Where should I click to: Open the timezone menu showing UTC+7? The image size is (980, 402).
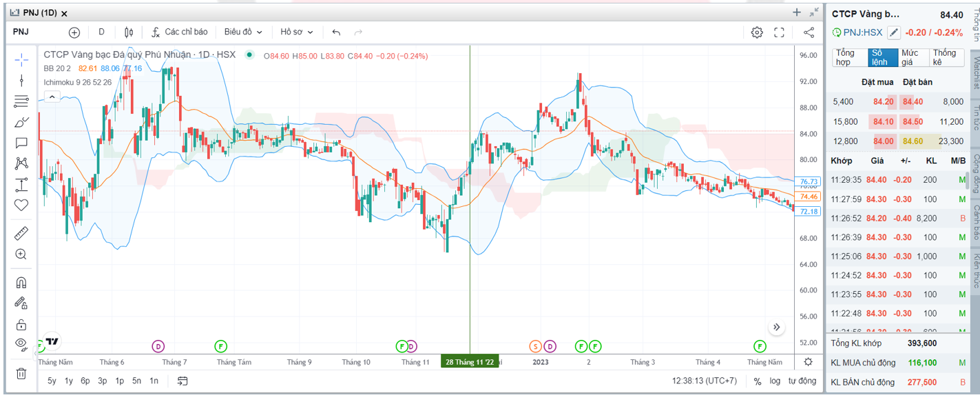click(x=705, y=381)
